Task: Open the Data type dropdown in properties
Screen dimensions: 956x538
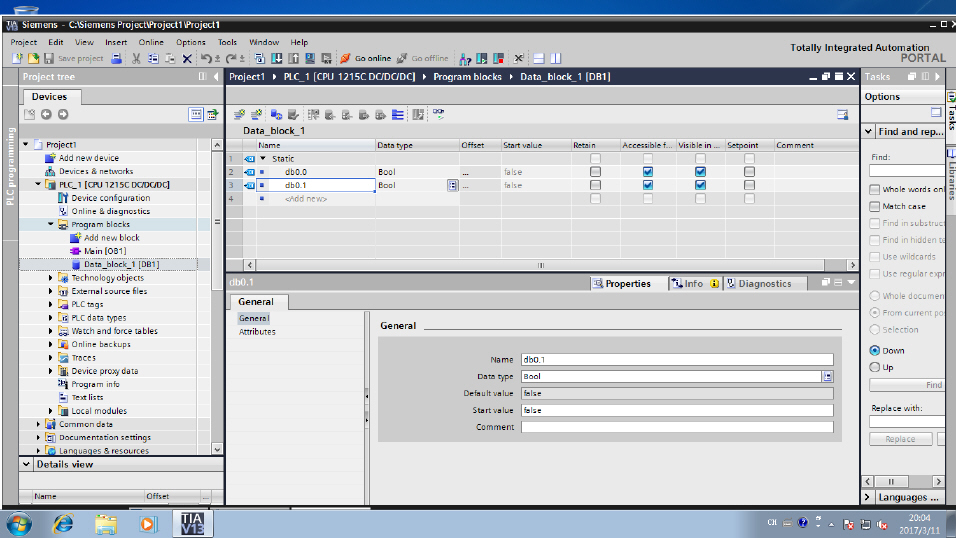Action: click(x=827, y=376)
